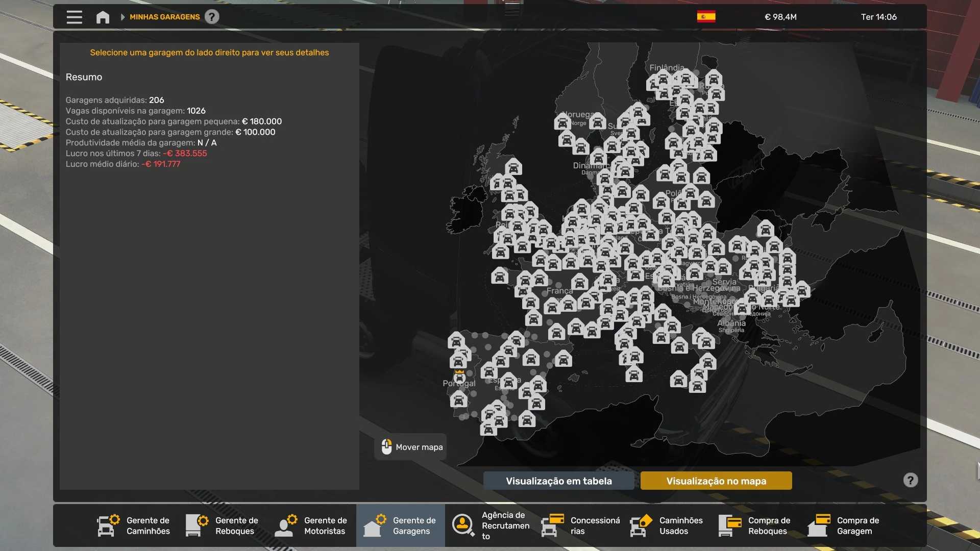Click the Spanish flag icon
The image size is (980, 551).
(x=706, y=17)
